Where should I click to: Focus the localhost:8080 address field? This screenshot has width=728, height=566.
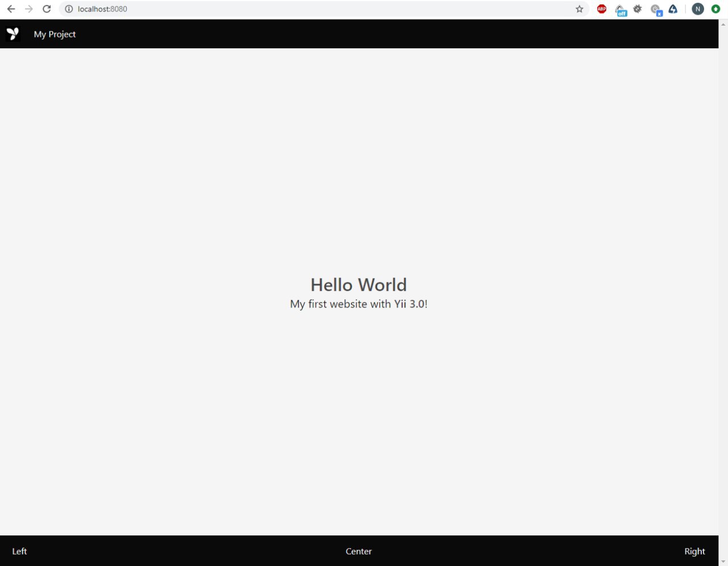[x=324, y=9]
